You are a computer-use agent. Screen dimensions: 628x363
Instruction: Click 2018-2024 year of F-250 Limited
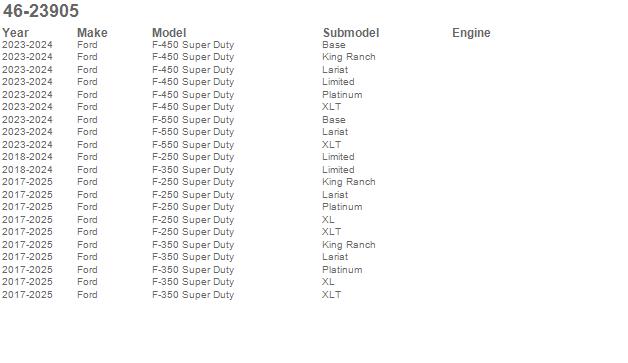tap(27, 157)
